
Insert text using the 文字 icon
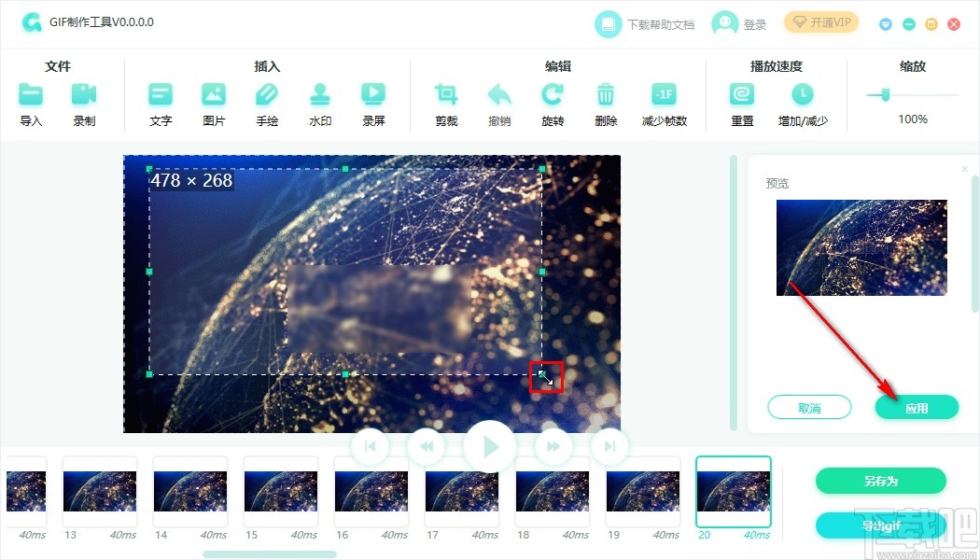pyautogui.click(x=161, y=94)
